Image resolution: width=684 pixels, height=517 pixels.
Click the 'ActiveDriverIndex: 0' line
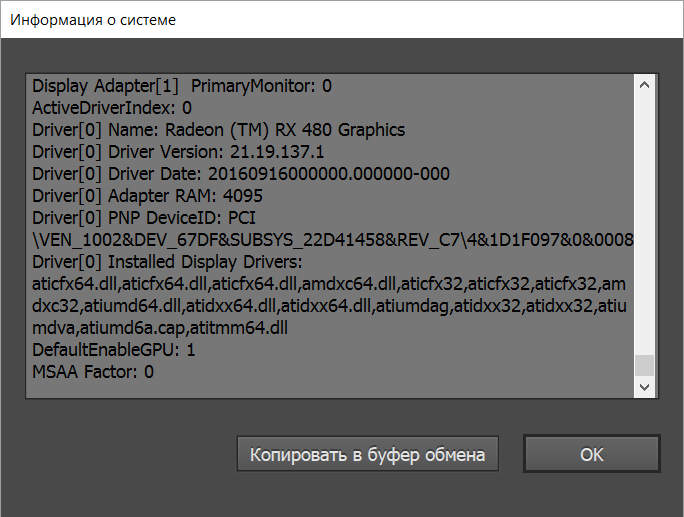pos(112,108)
